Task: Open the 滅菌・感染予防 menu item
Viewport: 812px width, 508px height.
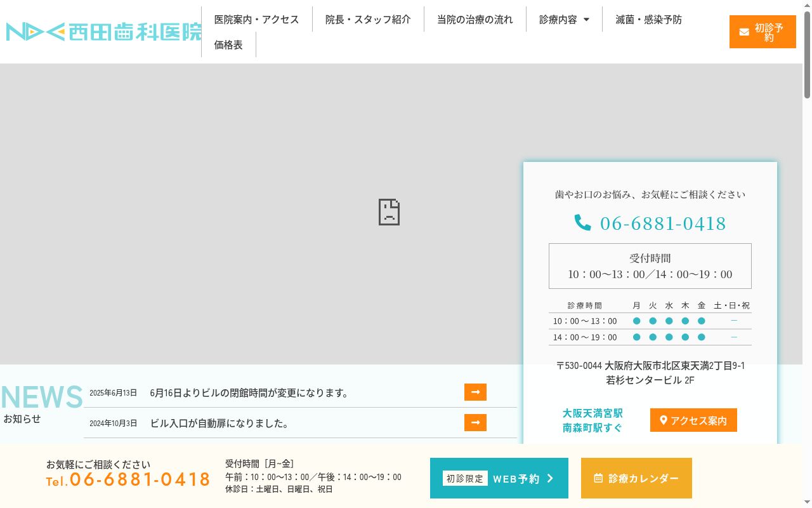Action: 648,20
